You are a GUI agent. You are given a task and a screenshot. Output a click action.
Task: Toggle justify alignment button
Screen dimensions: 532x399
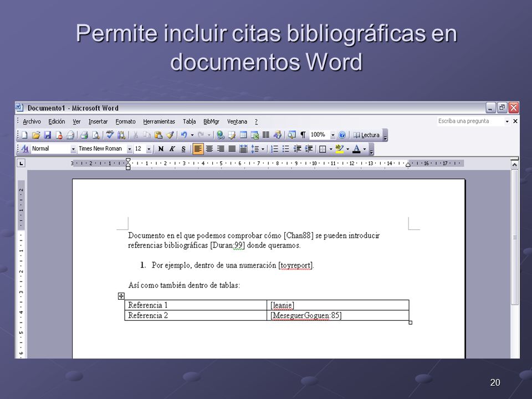coord(232,149)
